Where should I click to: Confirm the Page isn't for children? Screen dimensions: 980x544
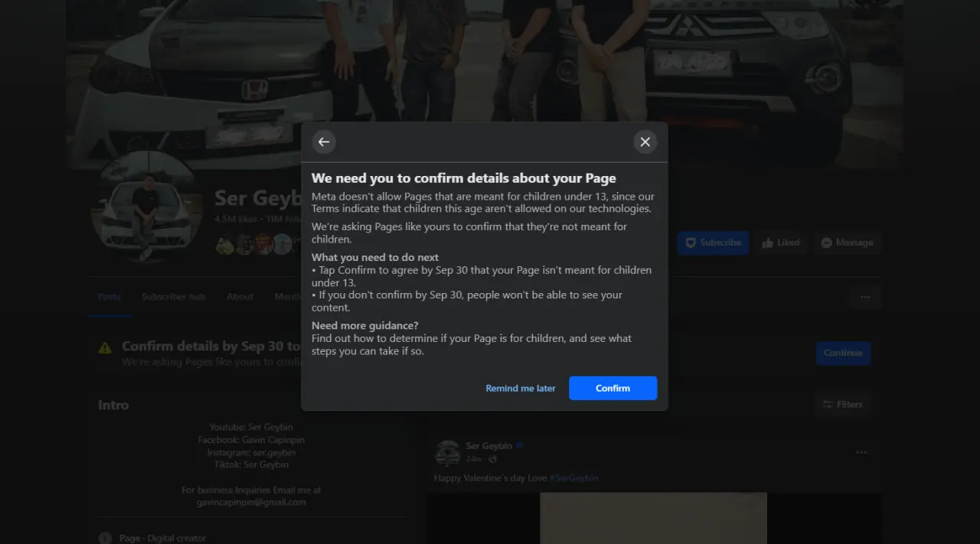[612, 388]
